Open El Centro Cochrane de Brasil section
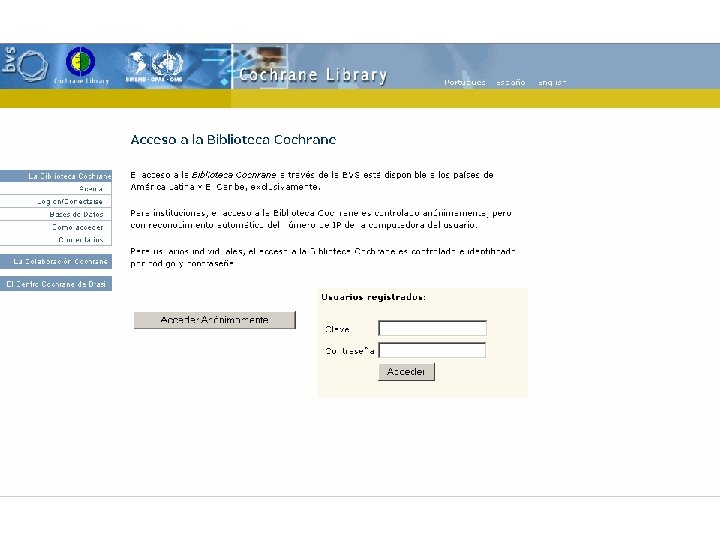Viewport: 720px width, 540px height. click(x=56, y=284)
